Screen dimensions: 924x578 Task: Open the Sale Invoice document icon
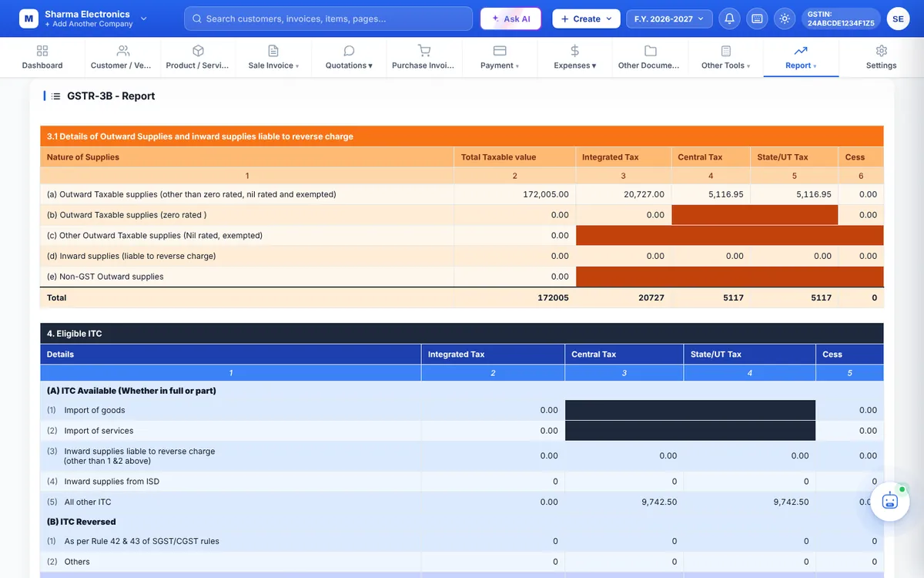pyautogui.click(x=273, y=51)
